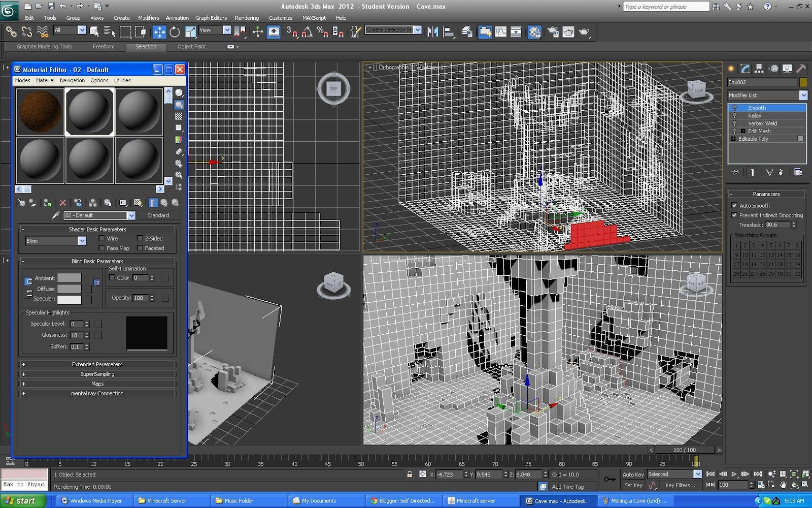Click the Diffuse color swatch
The height and width of the screenshot is (508, 812).
[70, 289]
